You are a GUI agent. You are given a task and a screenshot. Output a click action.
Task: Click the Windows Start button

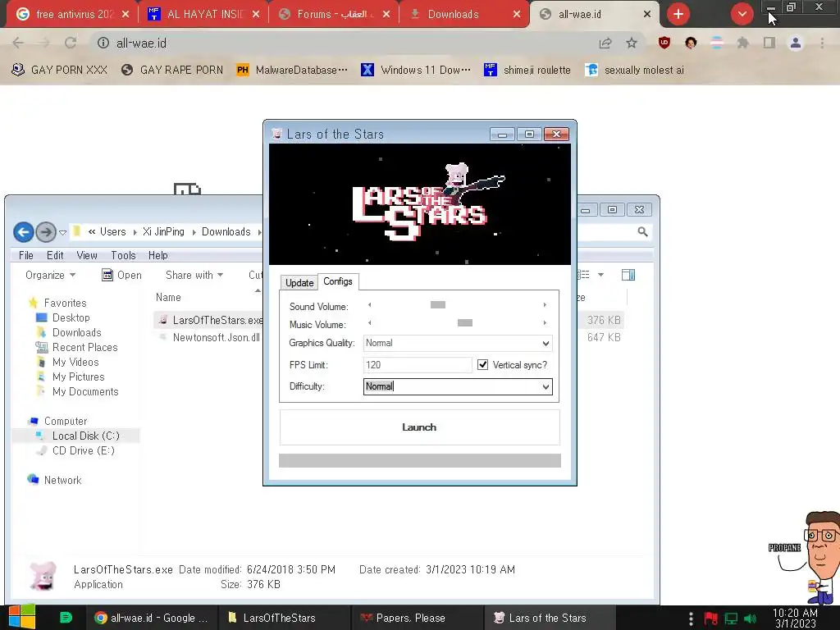pyautogui.click(x=21, y=617)
